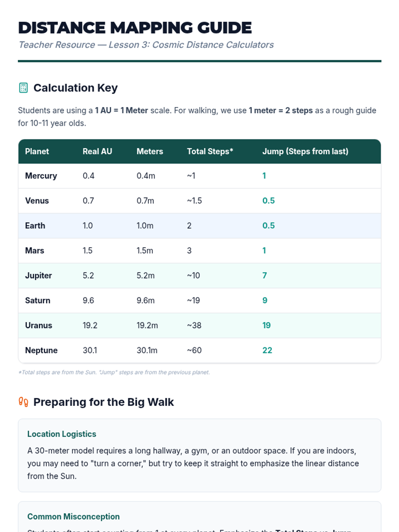
Task: Click Mars's jump value of 1
Action: (264, 251)
